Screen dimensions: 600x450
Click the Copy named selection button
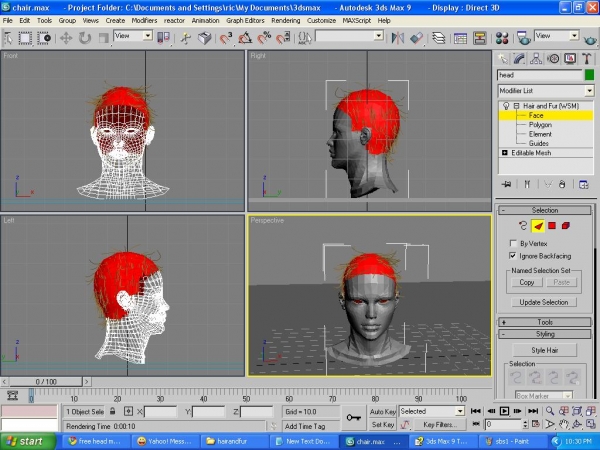527,282
